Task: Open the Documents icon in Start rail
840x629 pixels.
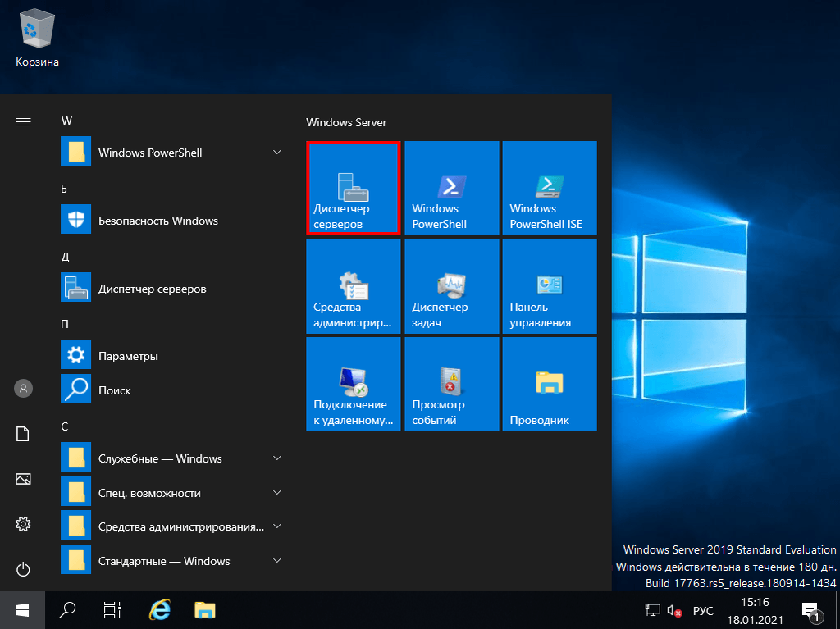Action: point(23,434)
